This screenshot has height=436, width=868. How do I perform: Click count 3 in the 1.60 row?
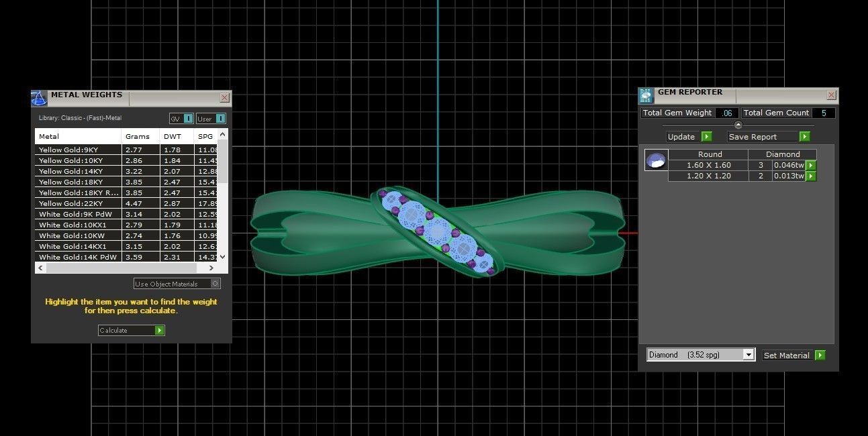(x=761, y=165)
